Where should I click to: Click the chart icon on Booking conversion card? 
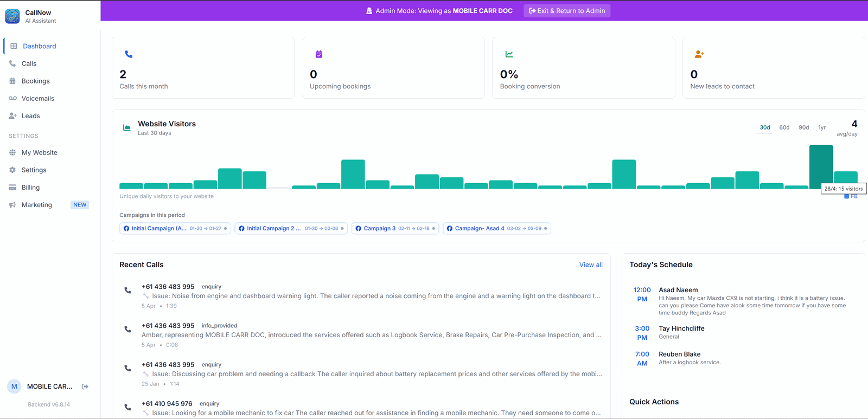click(509, 54)
